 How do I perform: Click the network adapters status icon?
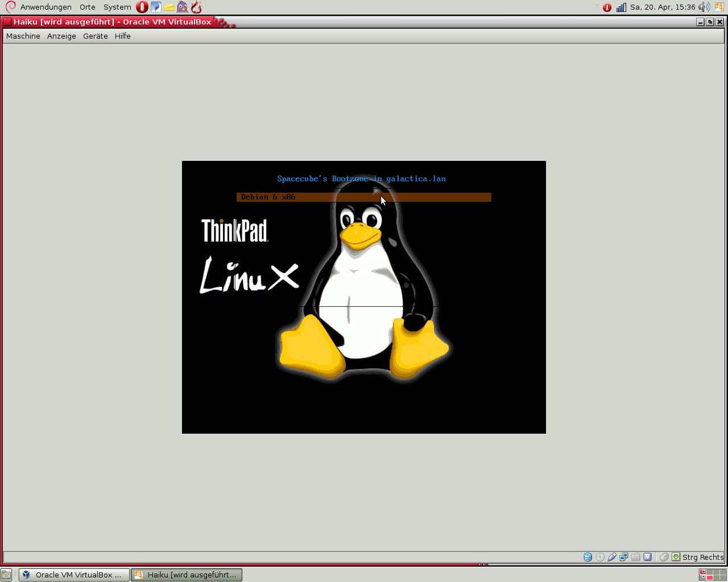coord(624,557)
